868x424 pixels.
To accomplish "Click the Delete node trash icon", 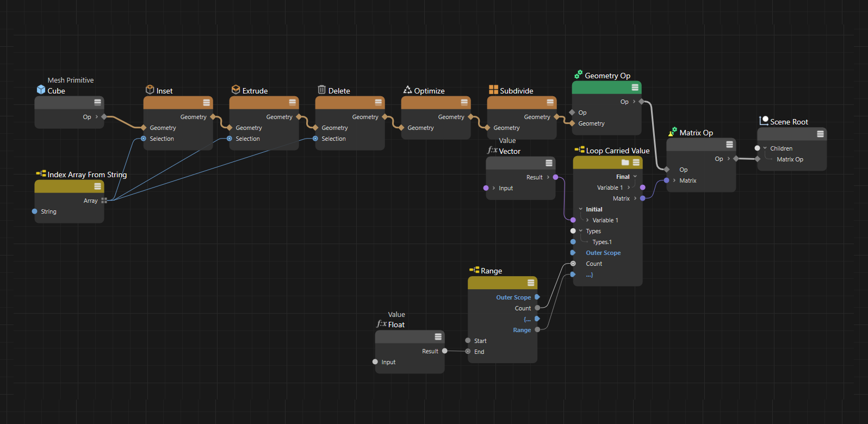I will tap(322, 90).
